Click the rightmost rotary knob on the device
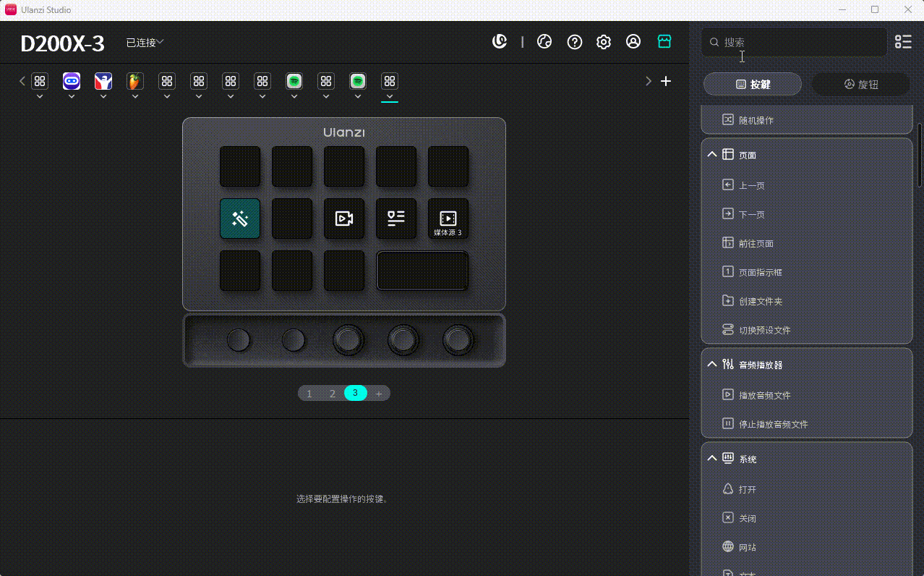This screenshot has width=924, height=576. (458, 339)
